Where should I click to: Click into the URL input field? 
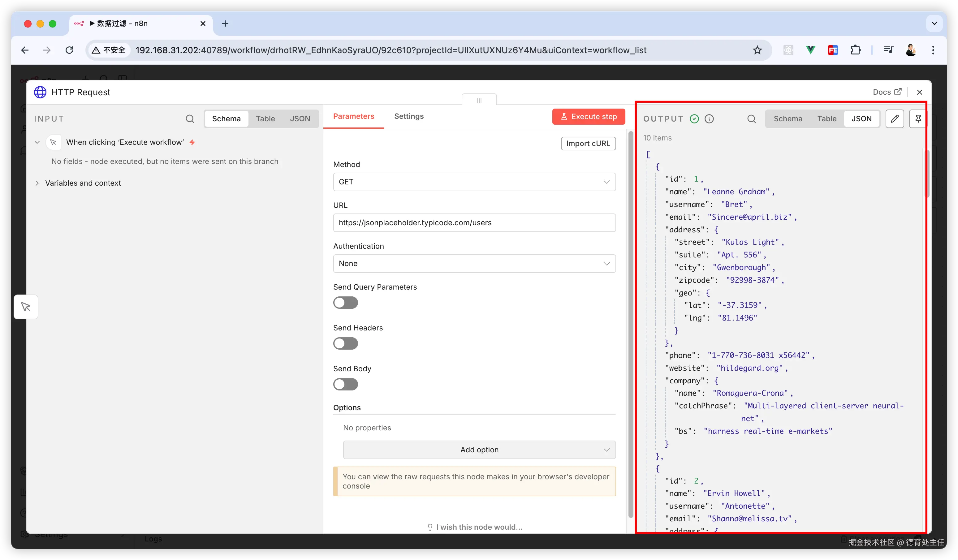coord(474,223)
